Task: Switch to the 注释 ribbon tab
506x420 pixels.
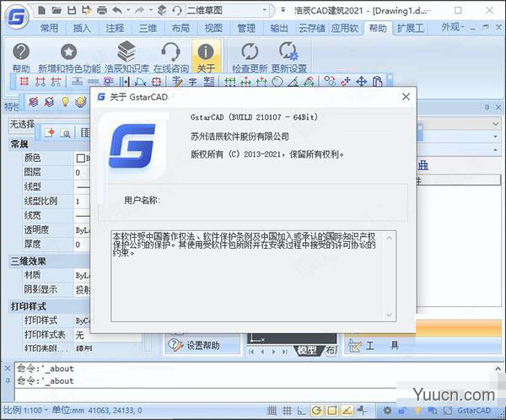Action: 115,29
